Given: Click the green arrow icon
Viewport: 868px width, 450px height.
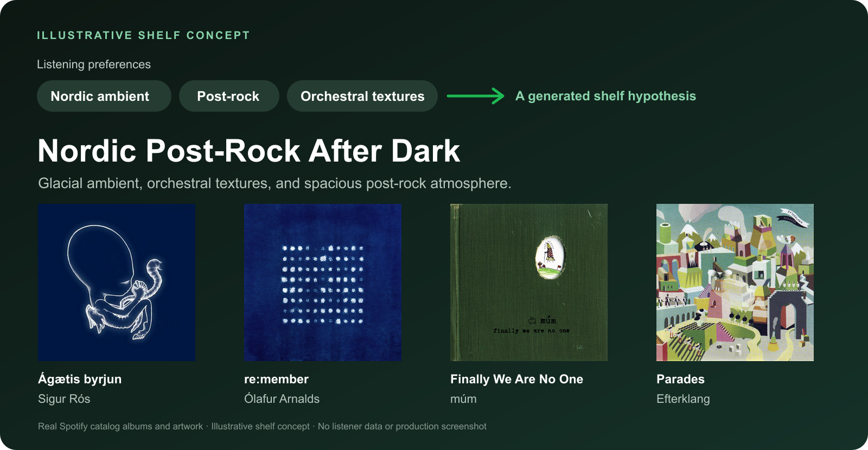Looking at the screenshot, I should (476, 96).
